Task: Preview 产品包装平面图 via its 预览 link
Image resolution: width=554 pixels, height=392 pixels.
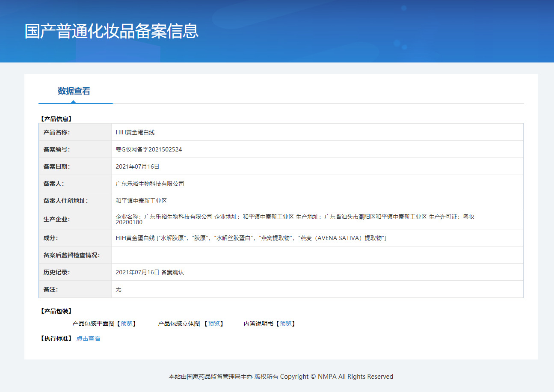Action: click(126, 324)
